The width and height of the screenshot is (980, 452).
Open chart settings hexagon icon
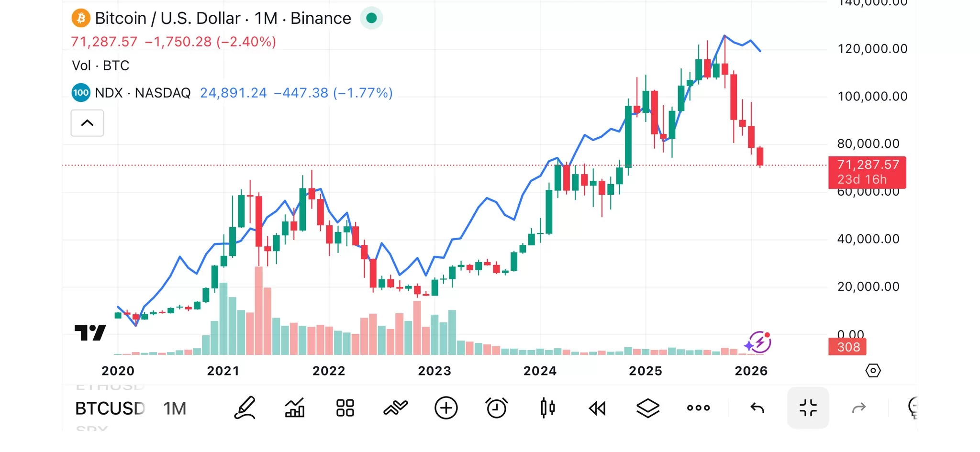(873, 371)
